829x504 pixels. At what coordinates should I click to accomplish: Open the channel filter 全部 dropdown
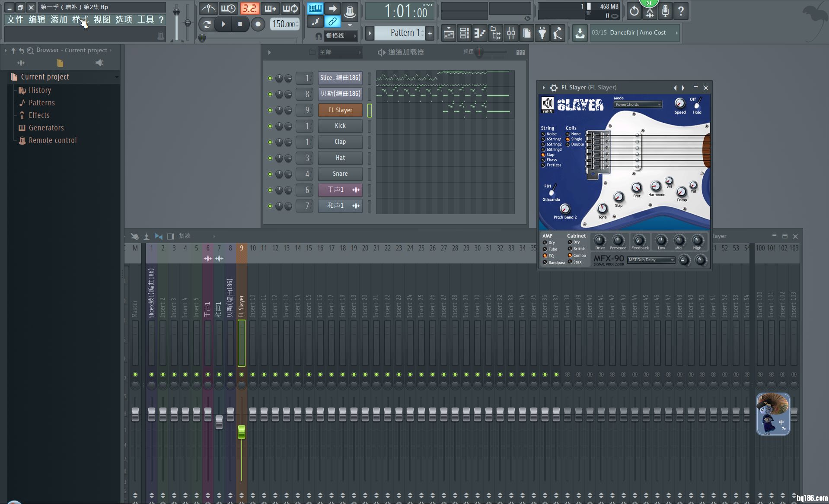(x=340, y=52)
